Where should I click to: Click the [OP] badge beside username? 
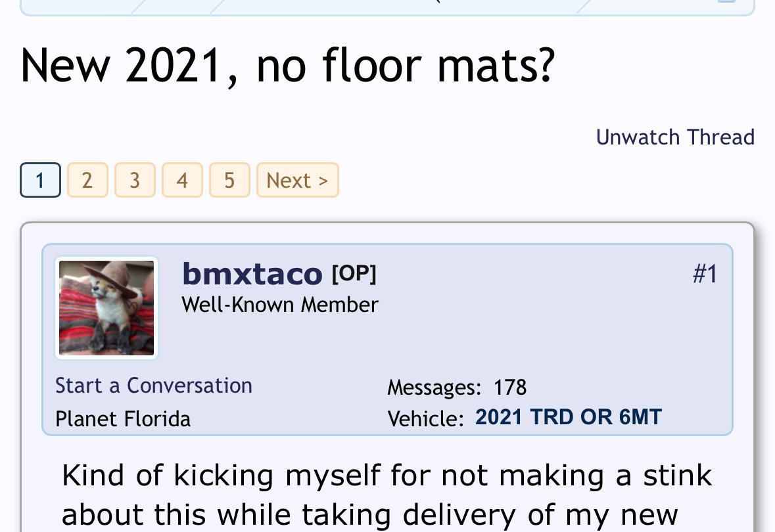(354, 274)
